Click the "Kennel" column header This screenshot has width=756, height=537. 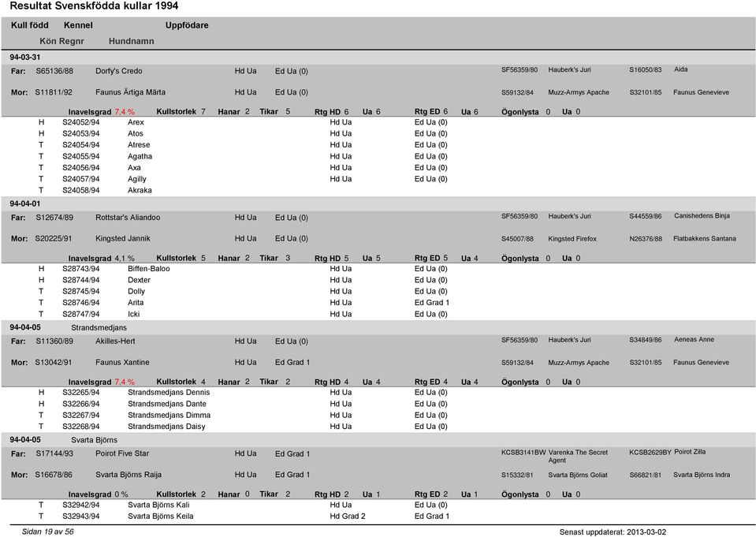click(x=78, y=25)
